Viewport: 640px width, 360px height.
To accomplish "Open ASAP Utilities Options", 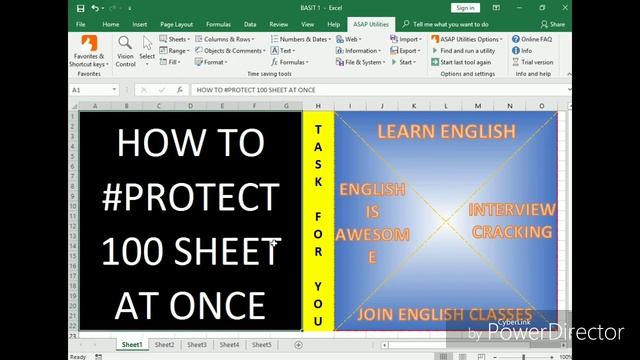I will click(467, 39).
